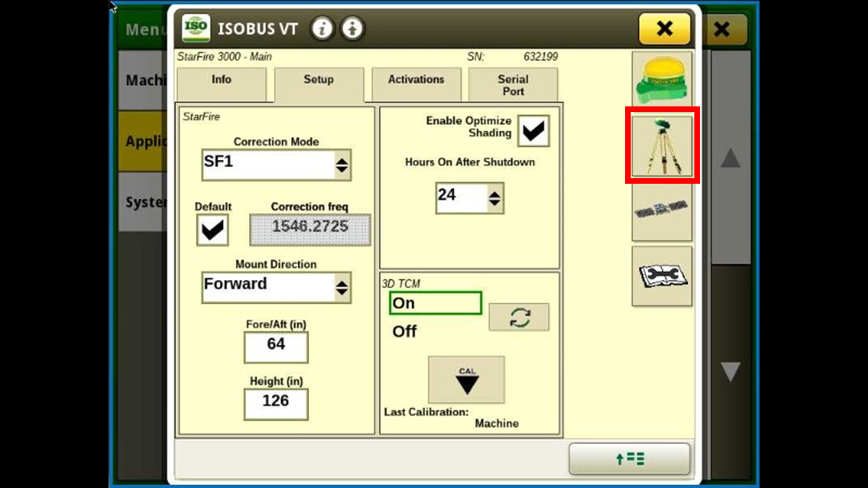
Task: Select the Machine item in the background Menu
Action: (x=143, y=81)
